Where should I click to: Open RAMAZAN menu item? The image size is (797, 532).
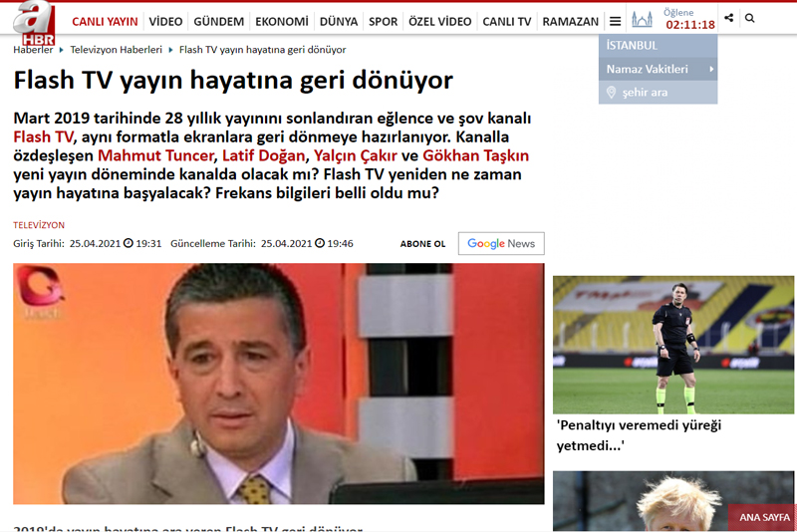point(570,22)
